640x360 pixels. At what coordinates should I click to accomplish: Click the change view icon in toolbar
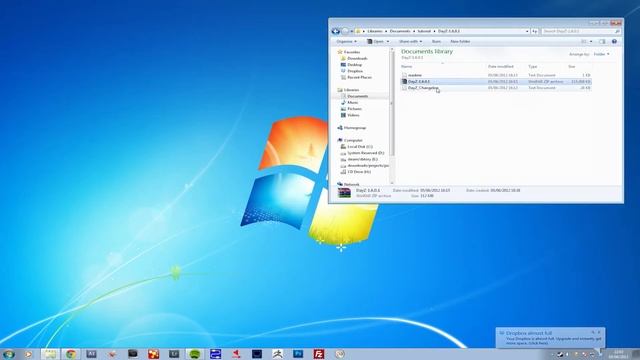[584, 42]
